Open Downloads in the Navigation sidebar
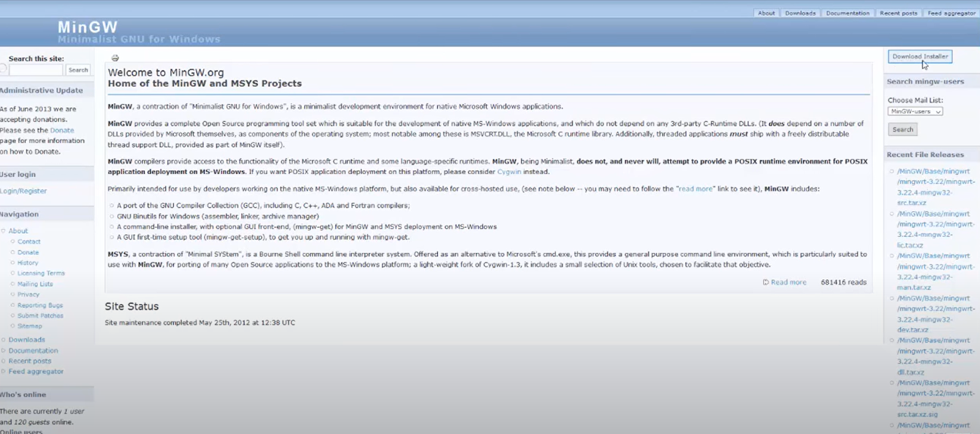Image resolution: width=980 pixels, height=434 pixels. [27, 340]
